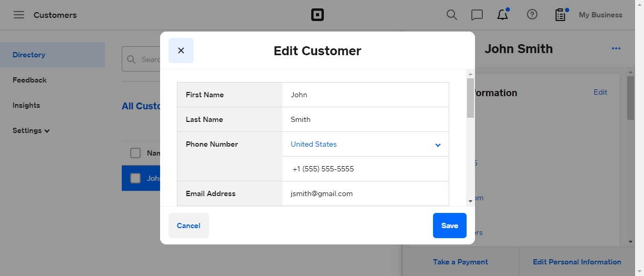644x276 pixels.
Task: Click the Last Name field containing Smith
Action: click(x=365, y=119)
